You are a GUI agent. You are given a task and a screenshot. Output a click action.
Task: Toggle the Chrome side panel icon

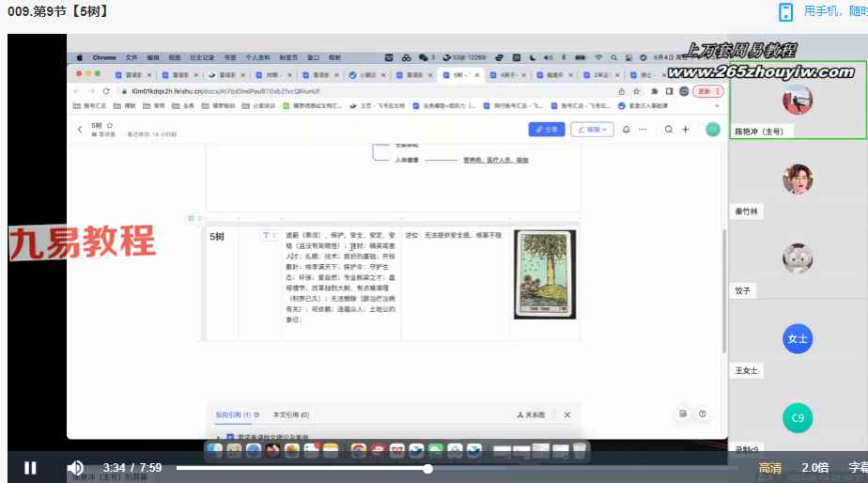click(669, 91)
